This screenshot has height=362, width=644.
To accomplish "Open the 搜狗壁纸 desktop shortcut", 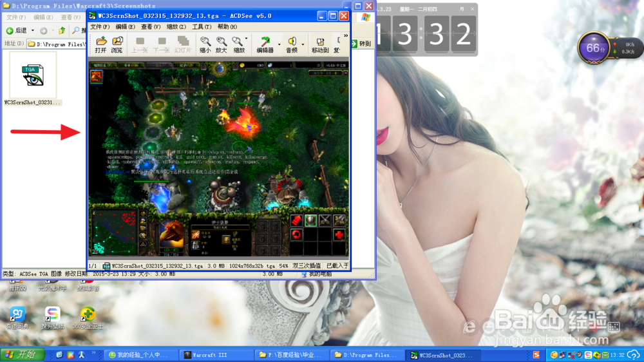I will click(x=53, y=318).
